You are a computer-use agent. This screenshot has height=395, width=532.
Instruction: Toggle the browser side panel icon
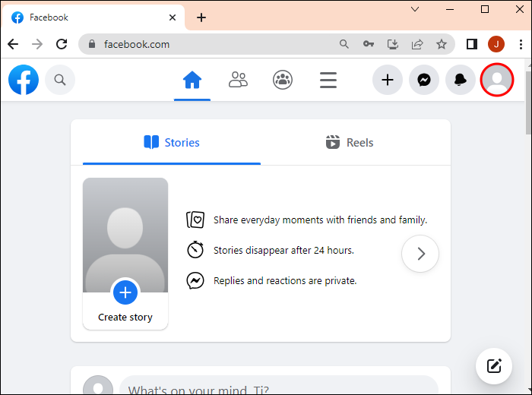pos(472,44)
